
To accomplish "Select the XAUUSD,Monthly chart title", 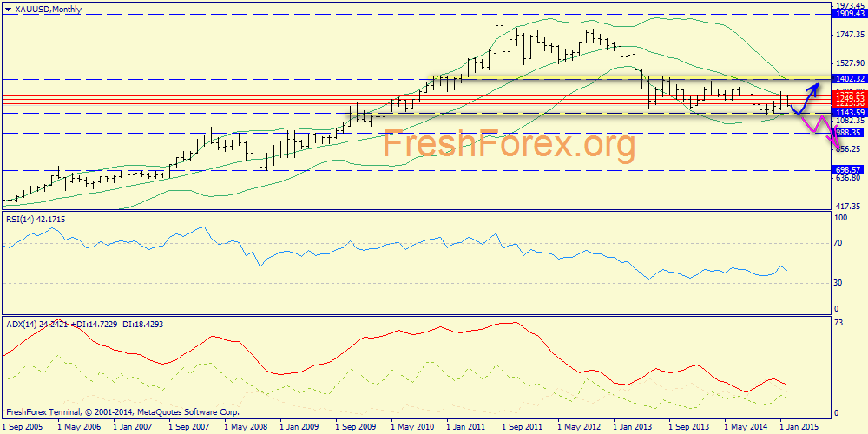I will (x=45, y=8).
